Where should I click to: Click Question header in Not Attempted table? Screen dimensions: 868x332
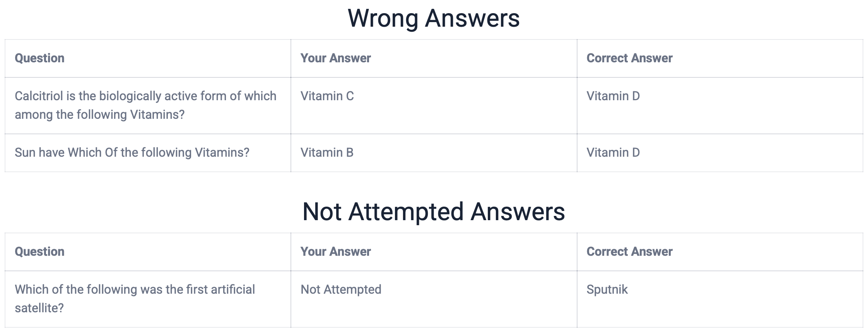tap(39, 252)
